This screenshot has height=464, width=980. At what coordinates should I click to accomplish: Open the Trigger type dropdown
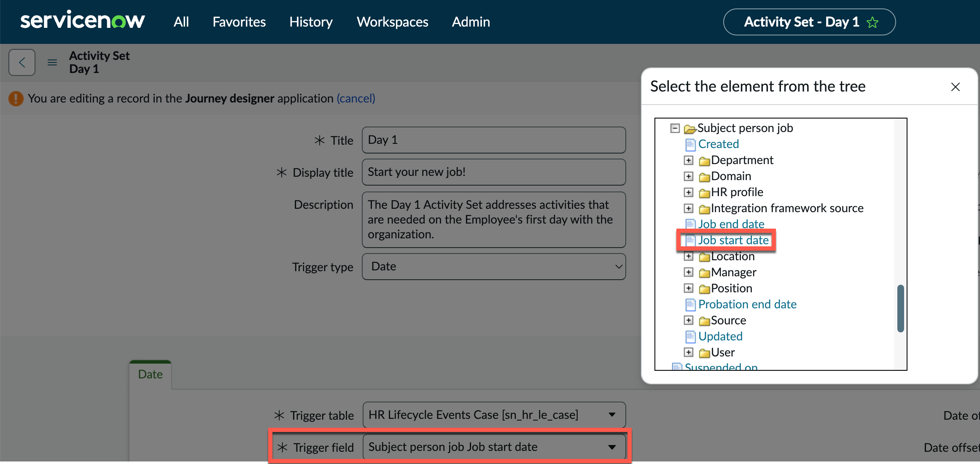494,267
